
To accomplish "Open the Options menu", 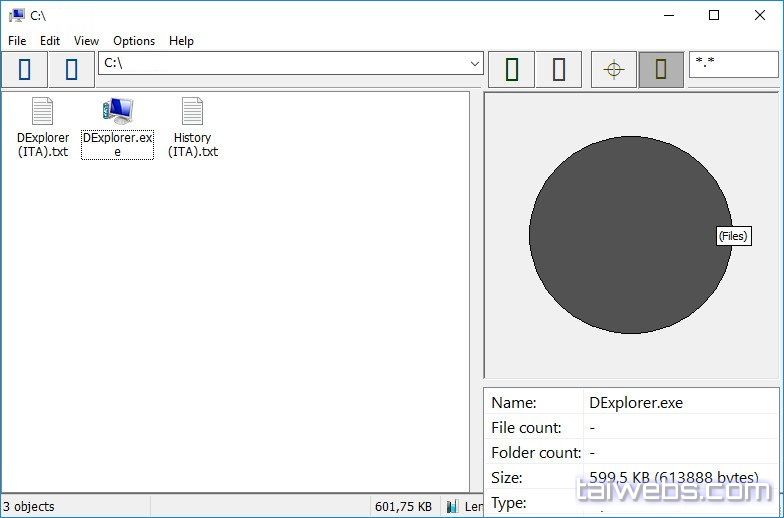I will tap(134, 41).
